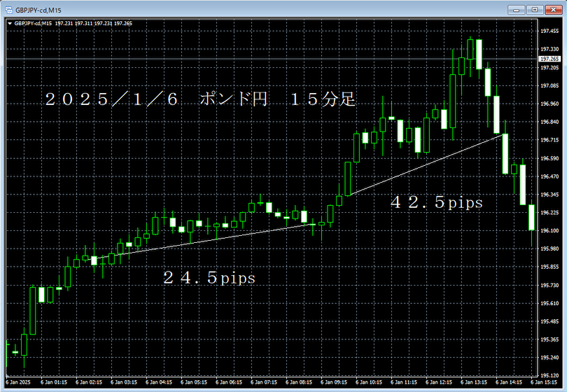Close the GBPJPY-cd,M15 chart window
The height and width of the screenshot is (392, 567).
point(553,10)
